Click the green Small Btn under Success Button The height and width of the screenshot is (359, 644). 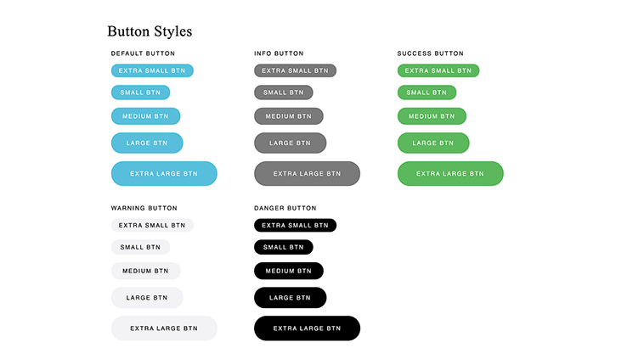(427, 93)
